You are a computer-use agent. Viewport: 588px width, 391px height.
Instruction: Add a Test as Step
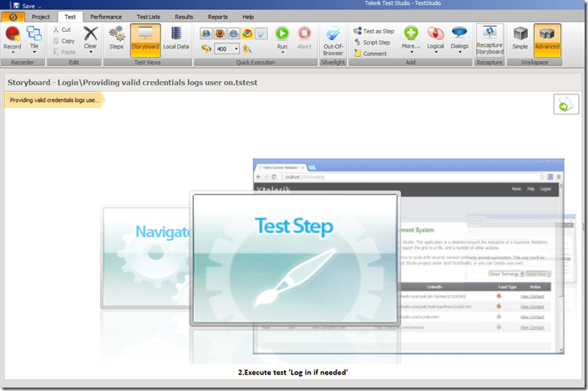(374, 31)
